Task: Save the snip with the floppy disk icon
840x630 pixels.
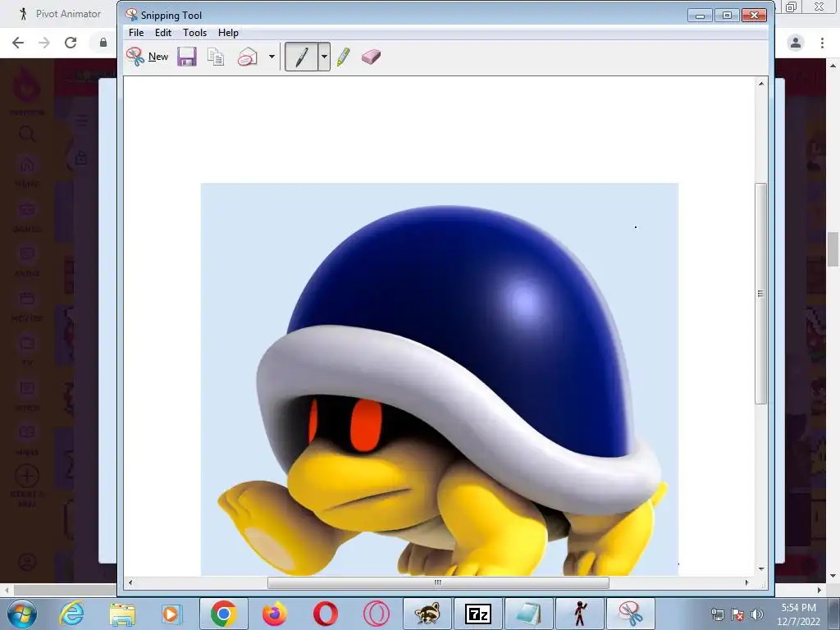Action: click(187, 57)
